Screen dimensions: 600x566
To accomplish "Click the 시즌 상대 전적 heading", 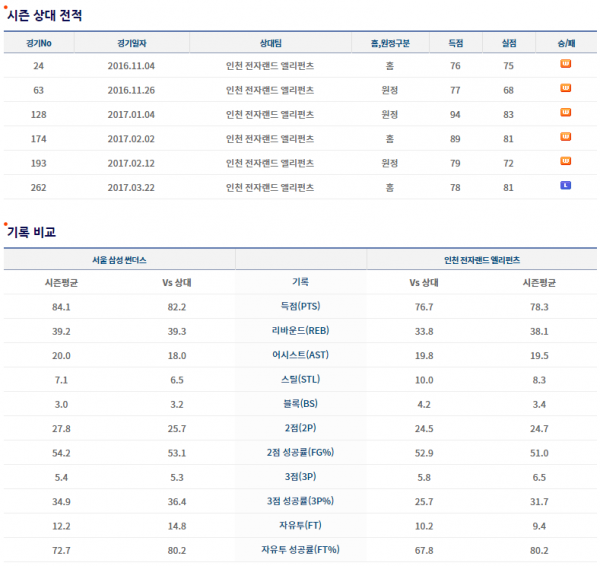I will point(44,15).
